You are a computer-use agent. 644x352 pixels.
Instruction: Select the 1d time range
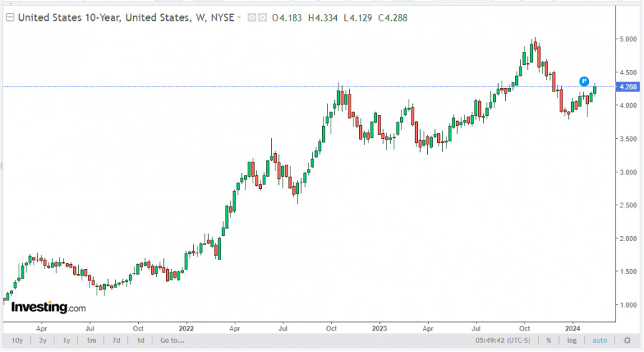140,341
